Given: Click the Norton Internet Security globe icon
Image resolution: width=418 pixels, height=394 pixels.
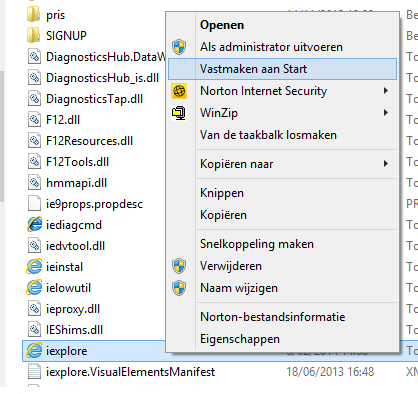Looking at the screenshot, I should tap(179, 91).
